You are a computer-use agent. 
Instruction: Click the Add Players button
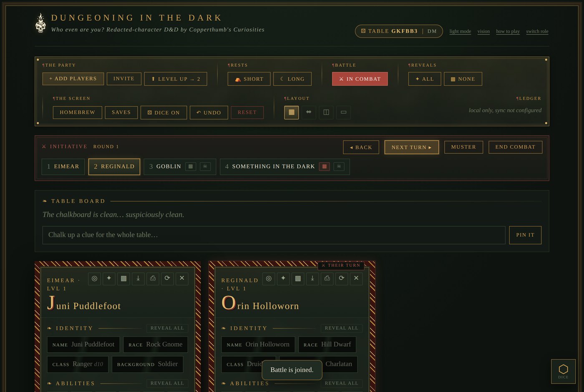coord(73,78)
